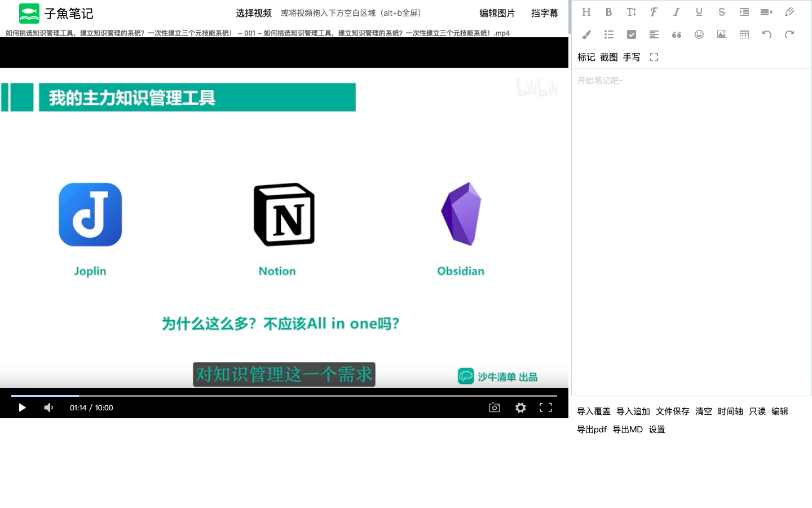Insert a todo checkbox item
812x508 pixels.
(x=631, y=34)
